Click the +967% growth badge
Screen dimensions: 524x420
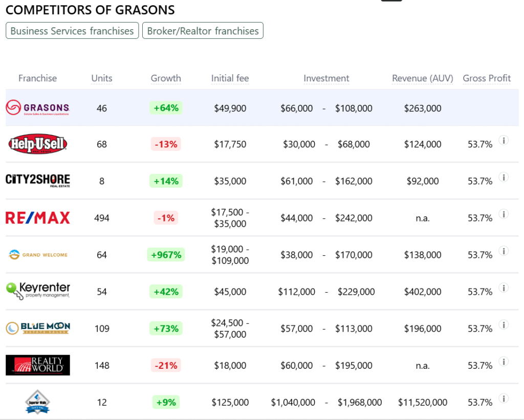[x=166, y=255]
